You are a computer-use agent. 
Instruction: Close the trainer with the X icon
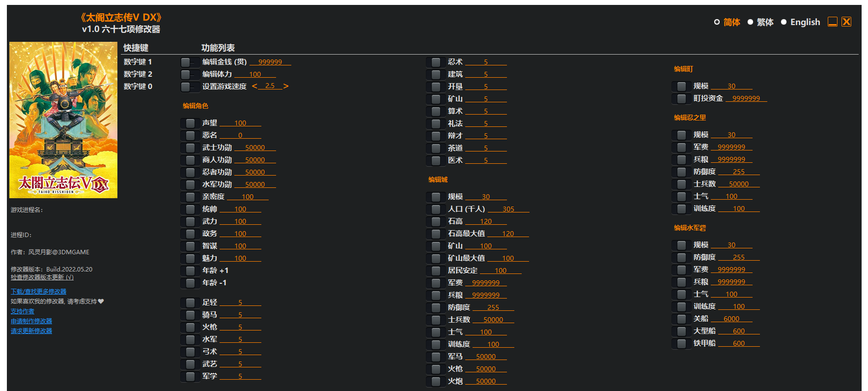point(846,22)
